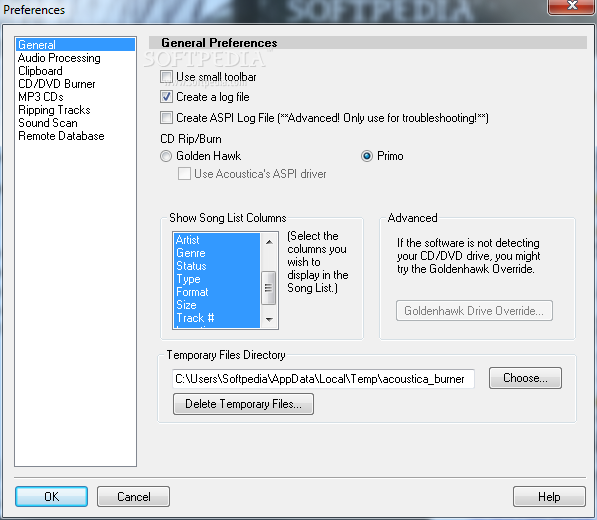The height and width of the screenshot is (520, 597).
Task: Click column list scroll up arrow
Action: pyautogui.click(x=269, y=242)
